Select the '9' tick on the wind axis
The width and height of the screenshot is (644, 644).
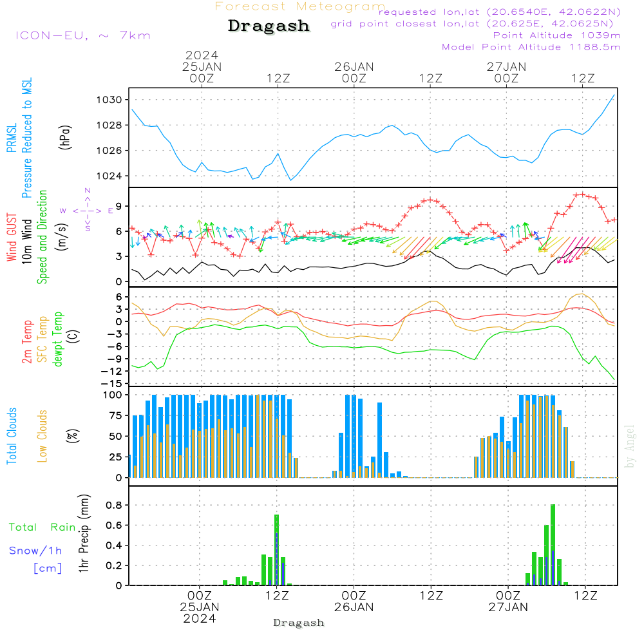119,206
